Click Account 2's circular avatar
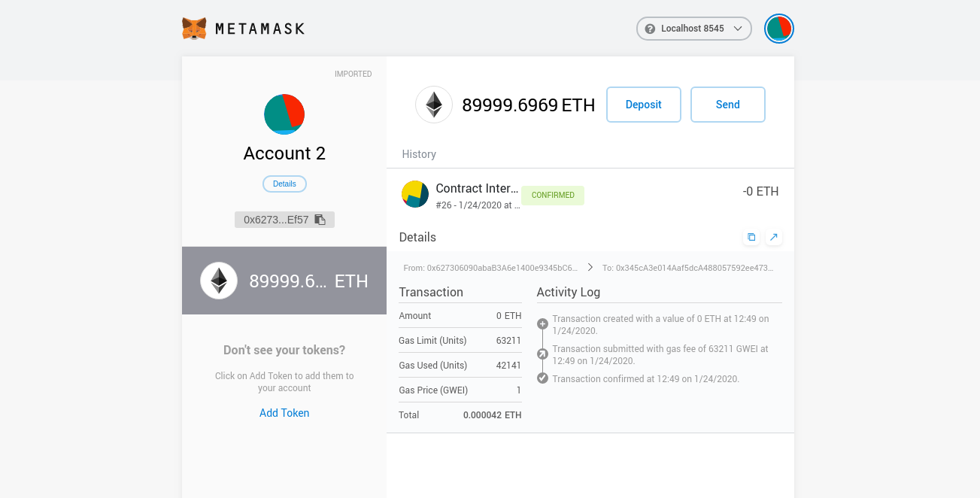980x498 pixels. (284, 114)
